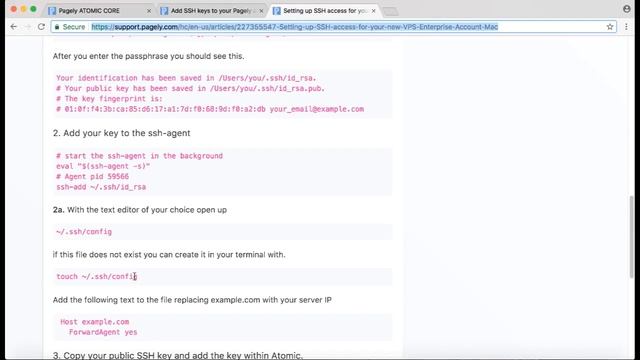Click the fingerprint line with your_email@example.com
Image resolution: width=640 pixels, height=360 pixels.
click(x=210, y=109)
